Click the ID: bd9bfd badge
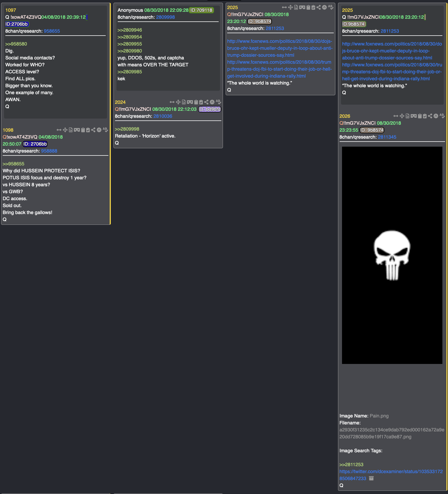This screenshot has width=448, height=494. (x=210, y=109)
